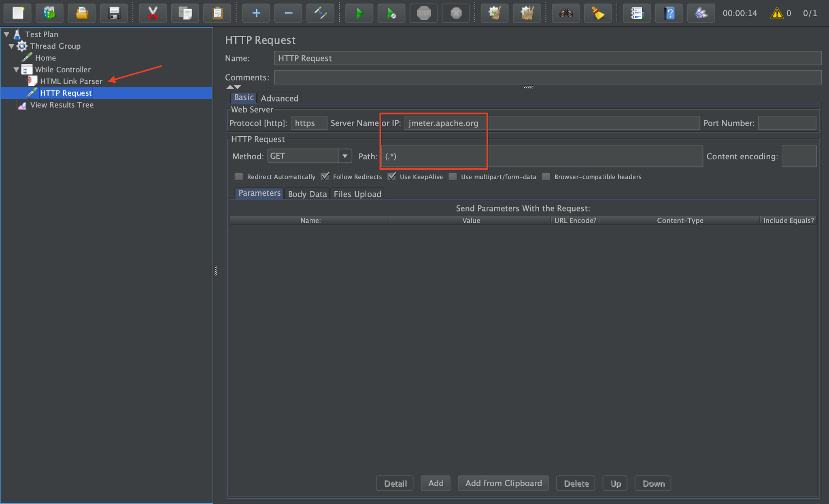The image size is (829, 504).
Task: Click the Delete parameter button
Action: coord(576,483)
